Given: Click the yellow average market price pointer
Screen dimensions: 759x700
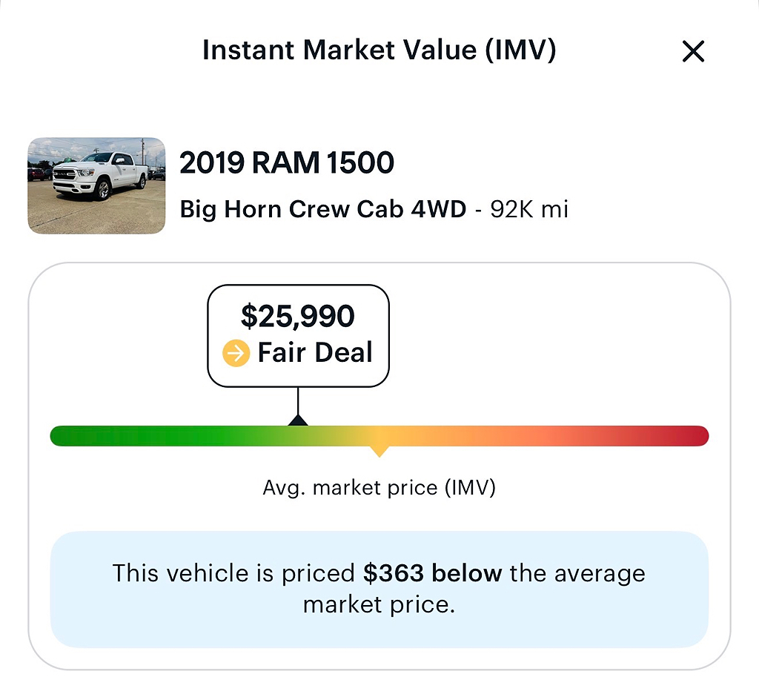Looking at the screenshot, I should pos(379,452).
